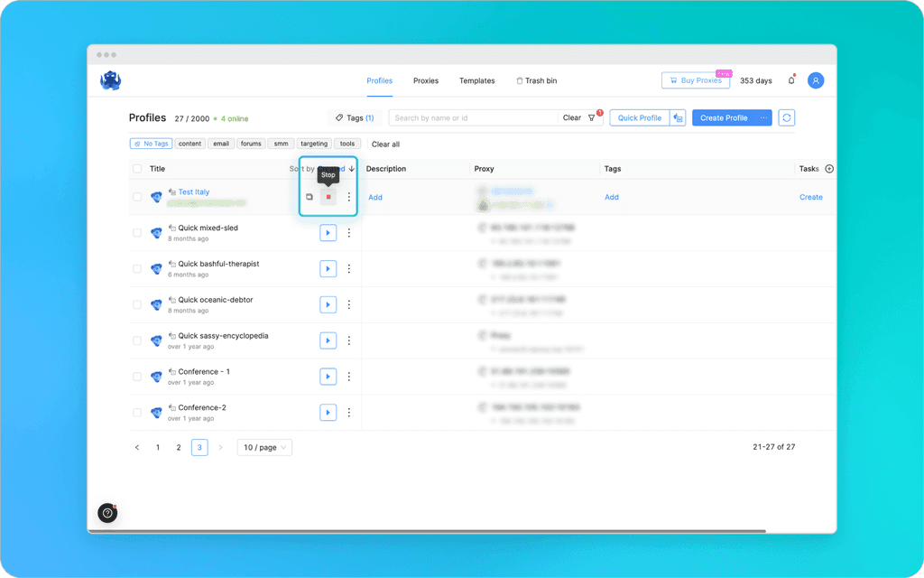Open the Trash bin section

coord(536,80)
